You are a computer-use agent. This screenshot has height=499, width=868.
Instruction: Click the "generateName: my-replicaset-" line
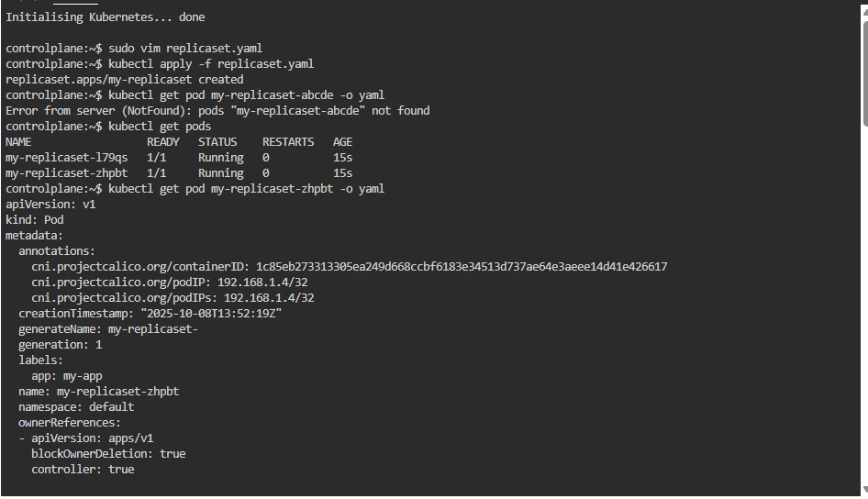(x=108, y=329)
